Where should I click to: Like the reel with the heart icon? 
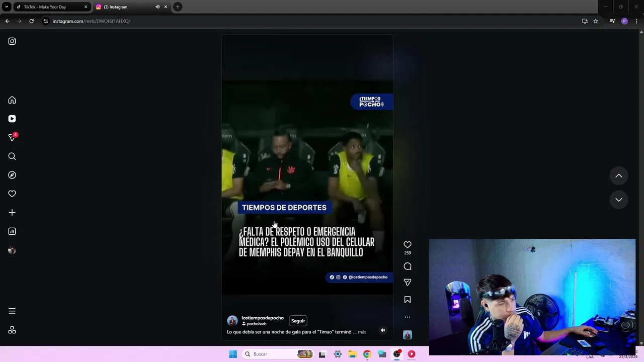coord(408,244)
